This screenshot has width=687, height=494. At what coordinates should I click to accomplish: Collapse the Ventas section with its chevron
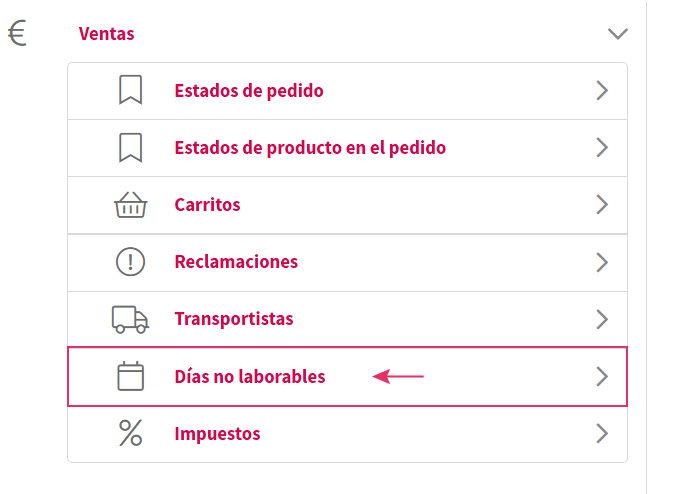tap(617, 34)
